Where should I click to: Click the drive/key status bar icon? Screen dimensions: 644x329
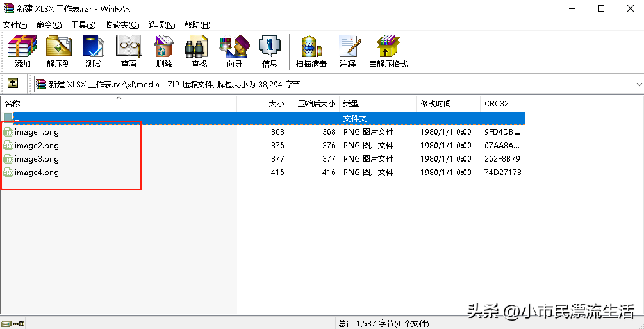pyautogui.click(x=12, y=324)
